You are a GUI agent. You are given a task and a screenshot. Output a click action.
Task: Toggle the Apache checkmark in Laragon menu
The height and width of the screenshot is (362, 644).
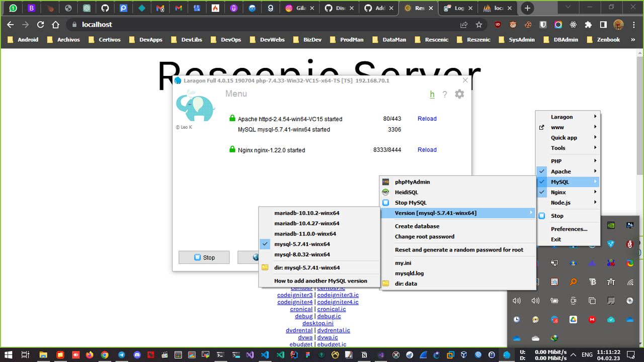coord(542,171)
